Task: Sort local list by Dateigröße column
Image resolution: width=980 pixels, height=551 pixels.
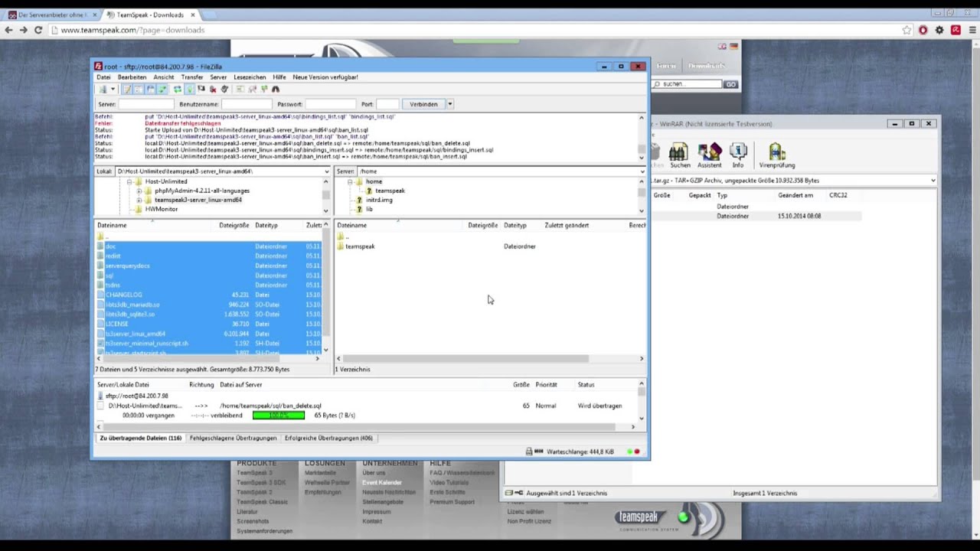Action: [234, 225]
